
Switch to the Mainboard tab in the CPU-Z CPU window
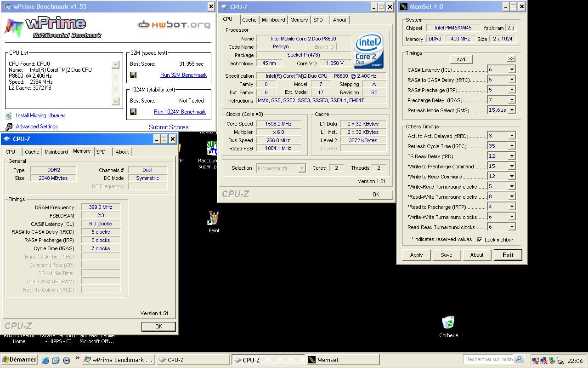coord(273,20)
